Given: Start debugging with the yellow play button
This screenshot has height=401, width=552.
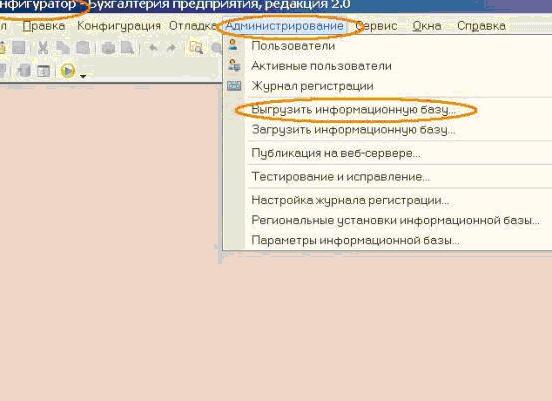Looking at the screenshot, I should 68,71.
